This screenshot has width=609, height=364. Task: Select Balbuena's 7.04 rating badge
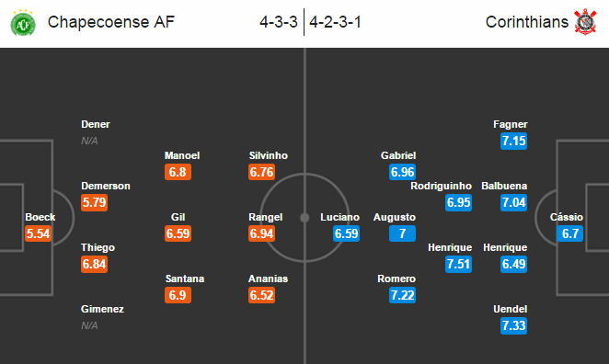(514, 202)
